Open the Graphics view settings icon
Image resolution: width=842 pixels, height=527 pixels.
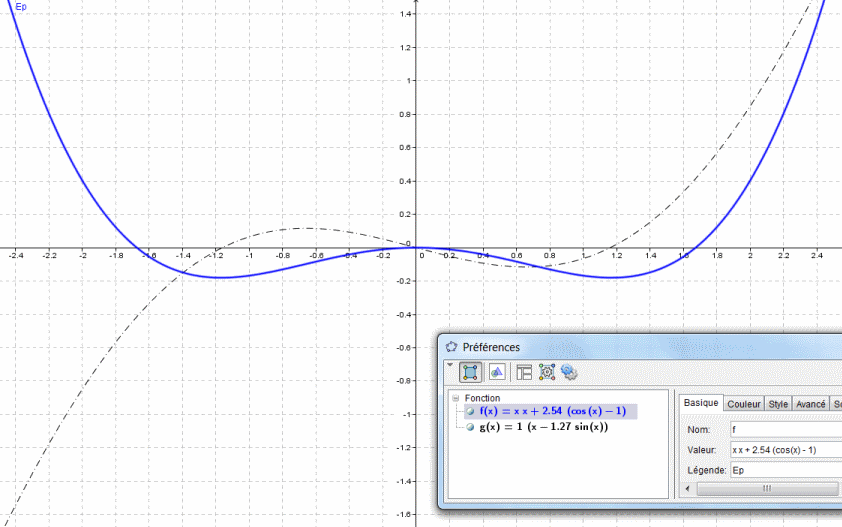[497, 372]
